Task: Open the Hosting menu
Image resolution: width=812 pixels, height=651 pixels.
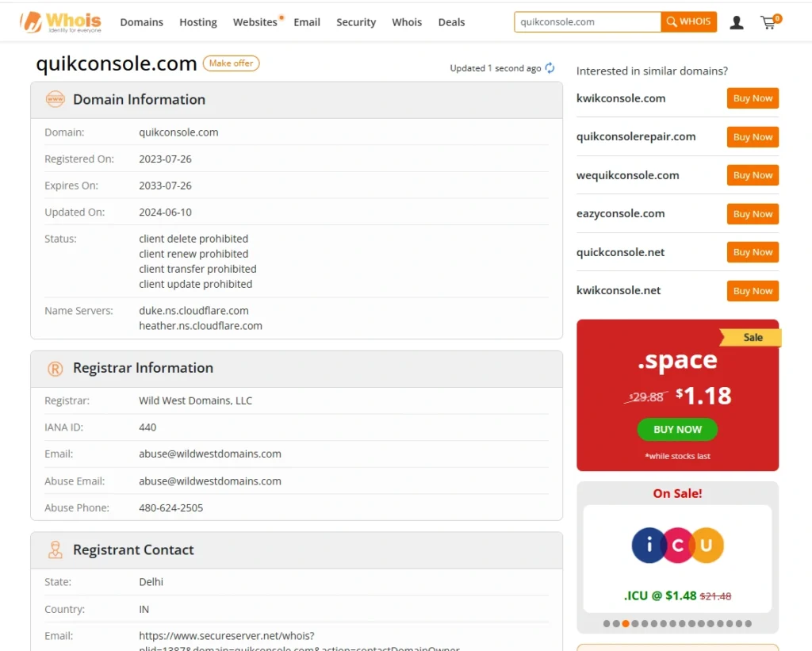Action: pyautogui.click(x=197, y=22)
